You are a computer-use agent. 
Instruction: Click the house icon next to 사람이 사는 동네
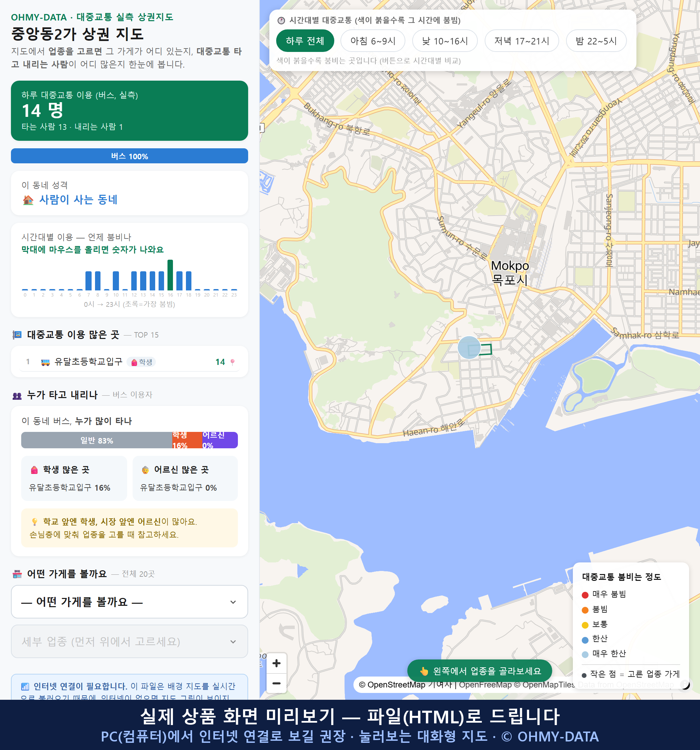tap(28, 200)
